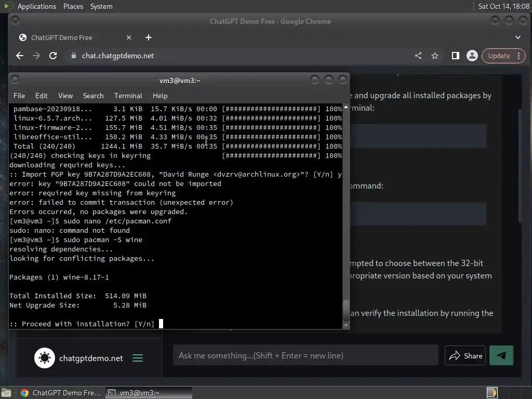532x399 pixels.
Task: Open the terminal View menu
Action: point(65,96)
